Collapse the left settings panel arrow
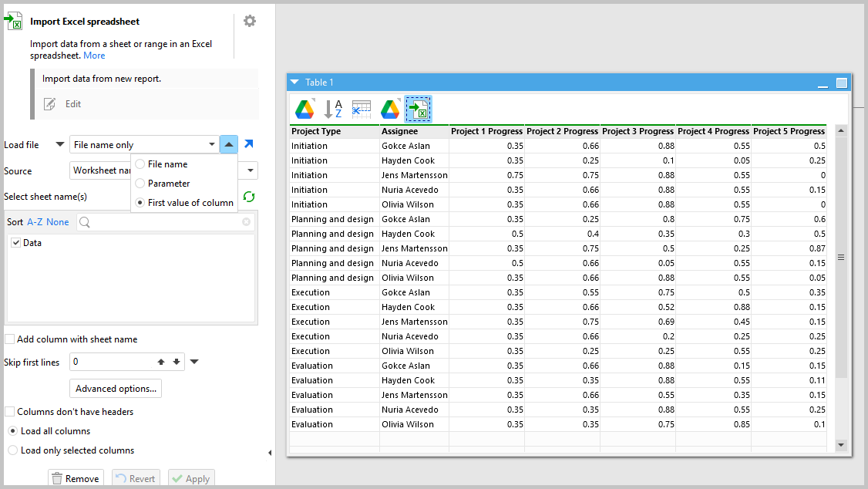Screen dimensions: 868x489 [270, 453]
